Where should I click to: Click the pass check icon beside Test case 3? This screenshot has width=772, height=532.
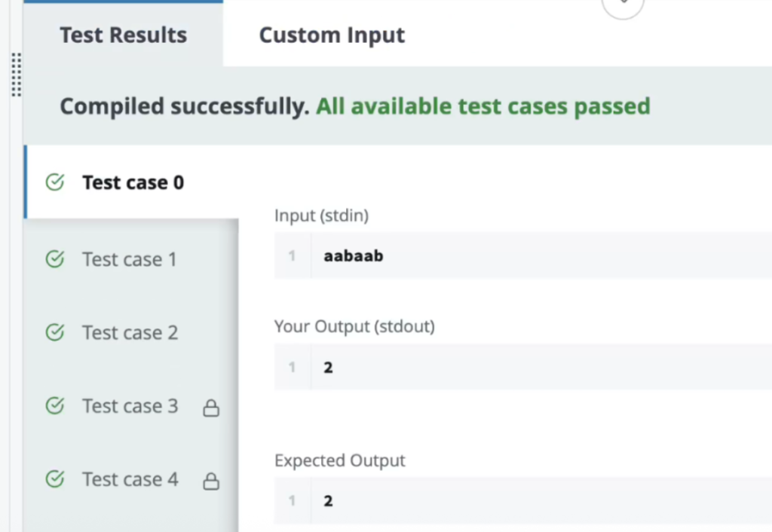pyautogui.click(x=55, y=406)
